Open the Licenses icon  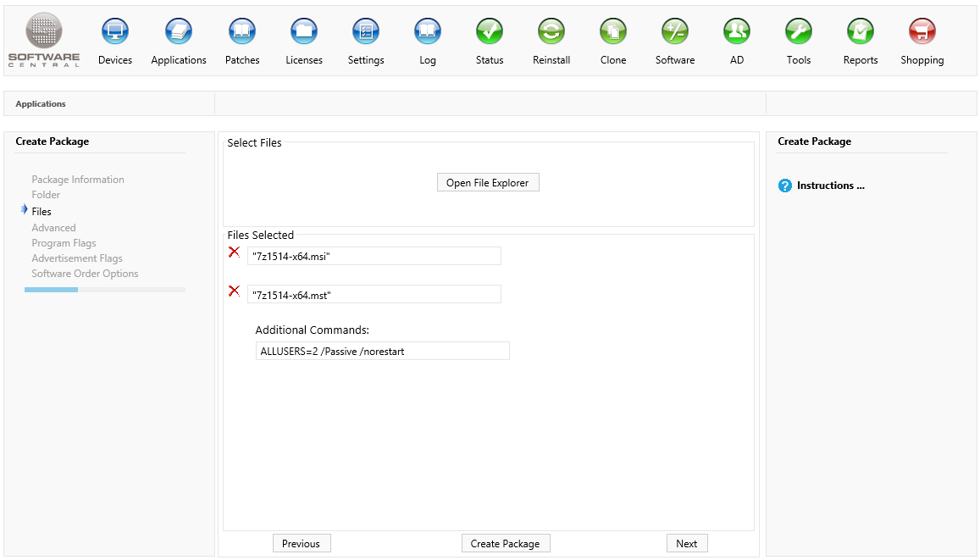[x=304, y=32]
